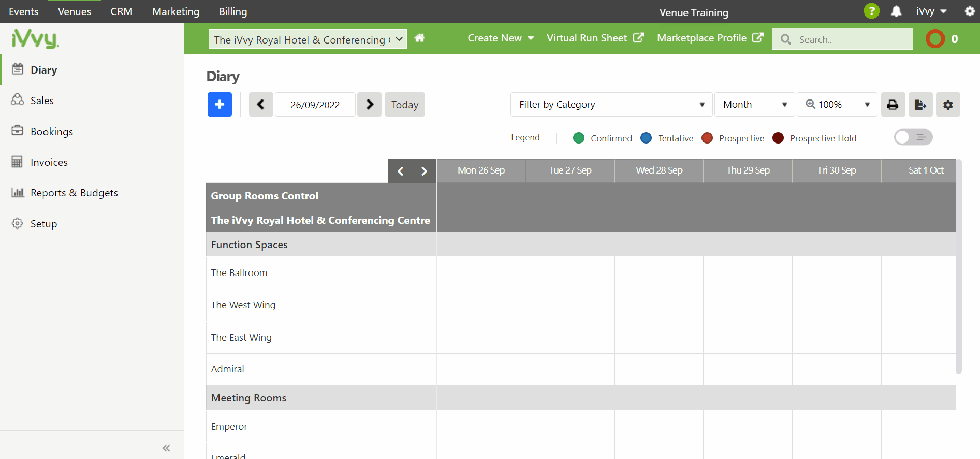
Task: Click Group Rooms Control heading
Action: pos(265,196)
